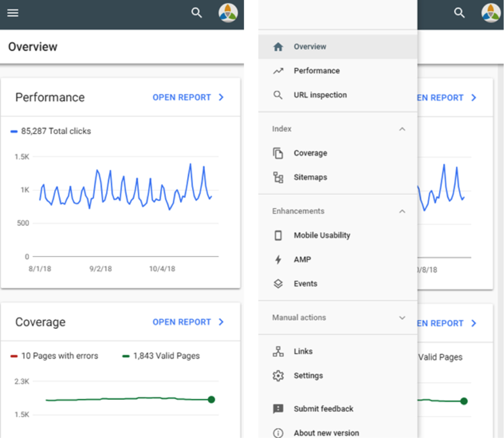Click the Events layers icon

point(278,284)
